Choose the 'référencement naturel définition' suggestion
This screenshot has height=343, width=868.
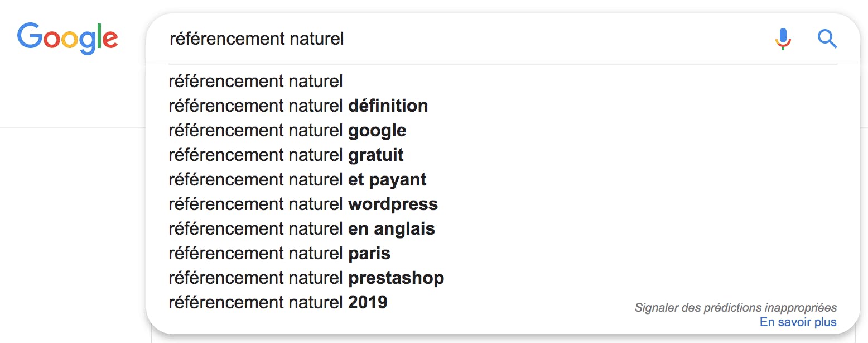click(x=298, y=106)
